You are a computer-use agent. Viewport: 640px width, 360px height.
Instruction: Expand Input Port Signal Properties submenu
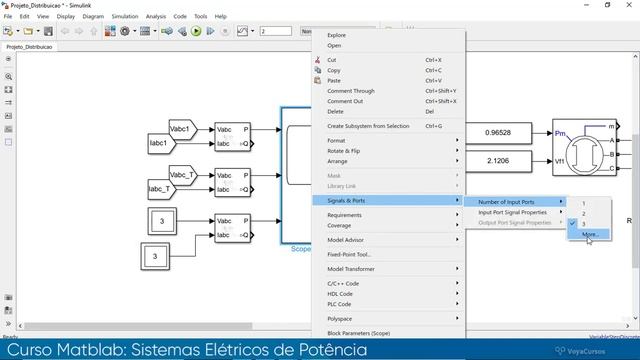[x=516, y=212]
